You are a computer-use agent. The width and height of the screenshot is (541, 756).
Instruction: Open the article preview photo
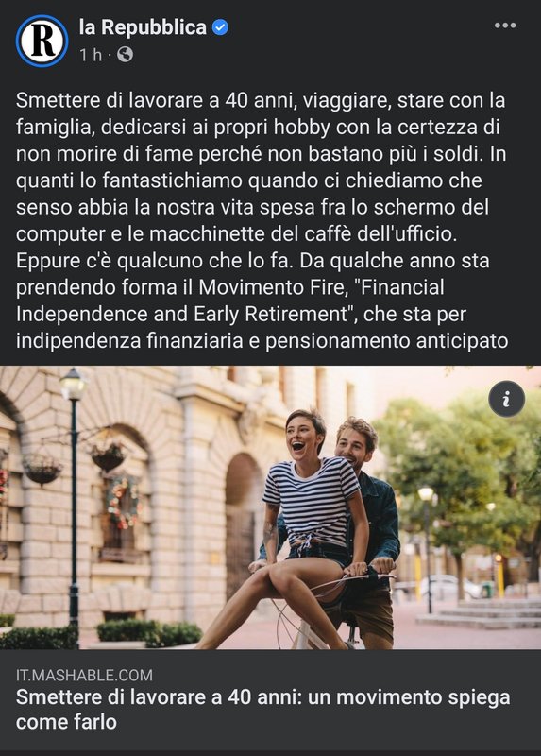[270, 507]
